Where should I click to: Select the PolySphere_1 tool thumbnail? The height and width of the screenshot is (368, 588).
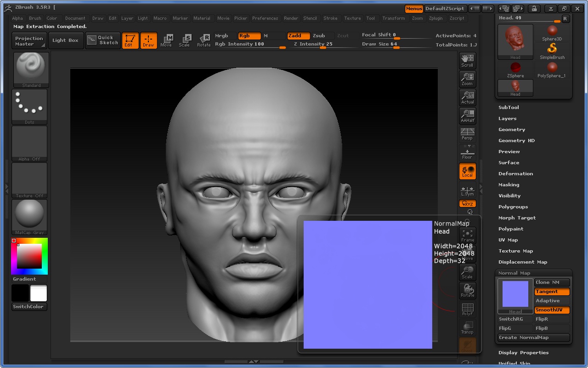(552, 70)
